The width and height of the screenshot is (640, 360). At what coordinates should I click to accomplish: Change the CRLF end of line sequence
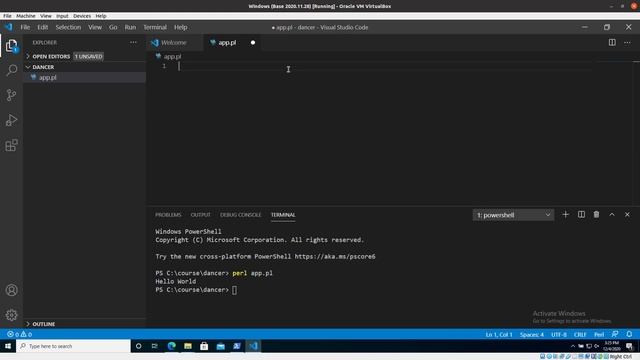coord(580,334)
